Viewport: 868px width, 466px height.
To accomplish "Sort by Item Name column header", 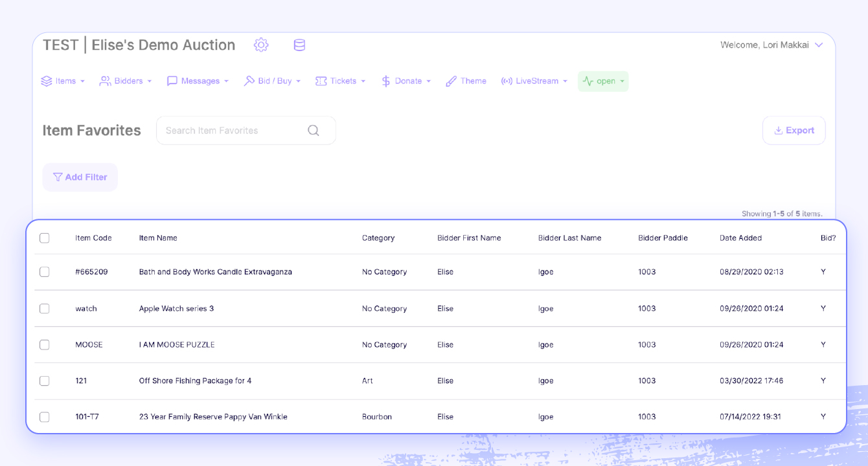I will tap(158, 238).
